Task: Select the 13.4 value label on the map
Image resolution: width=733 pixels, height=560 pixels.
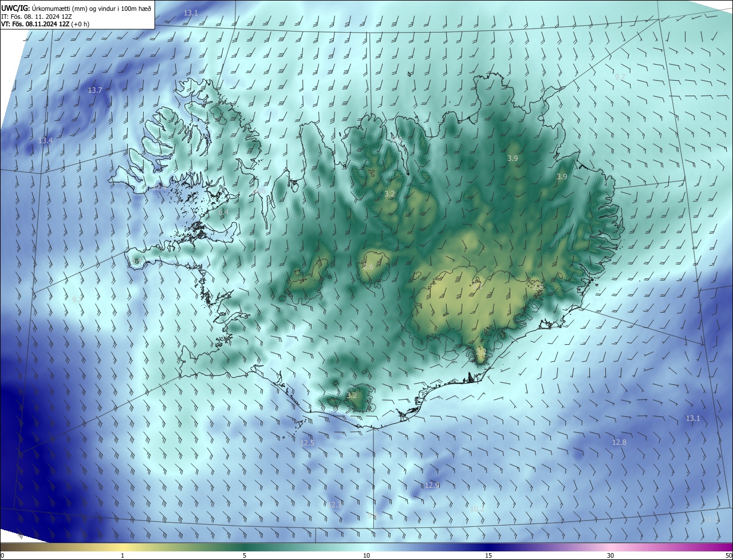Action: point(46,141)
